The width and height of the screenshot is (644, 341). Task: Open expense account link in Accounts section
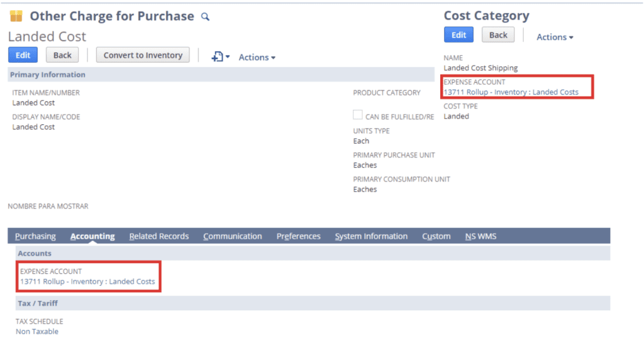click(x=87, y=281)
